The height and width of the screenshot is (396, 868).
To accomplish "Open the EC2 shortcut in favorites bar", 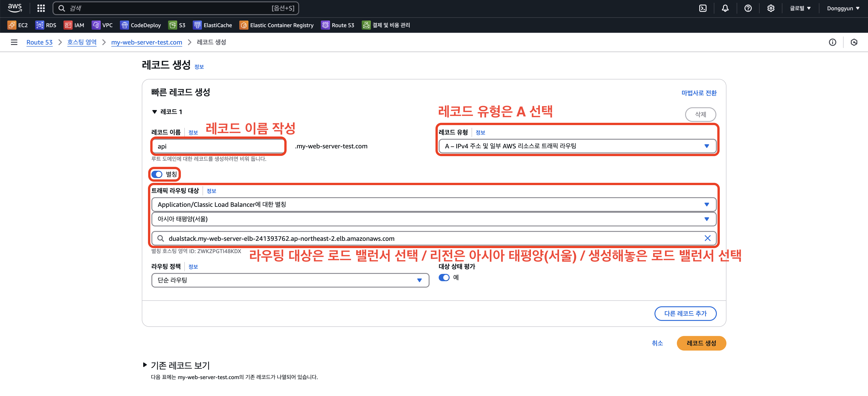I will pos(18,25).
